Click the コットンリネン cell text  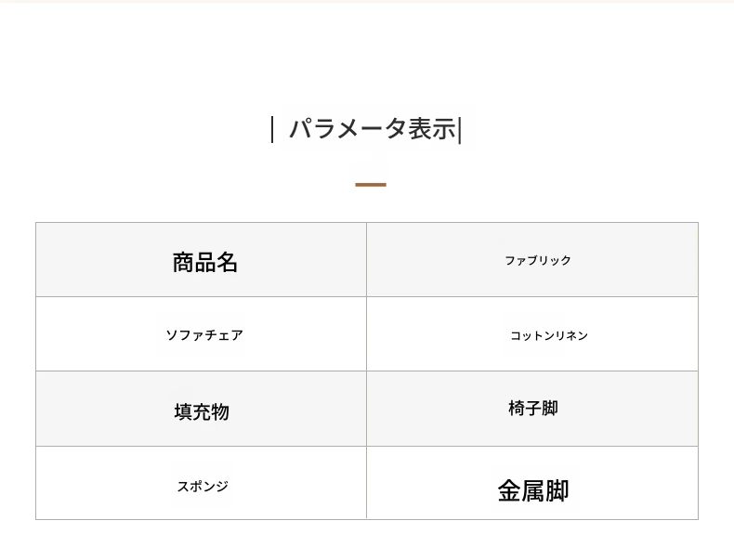(x=548, y=336)
